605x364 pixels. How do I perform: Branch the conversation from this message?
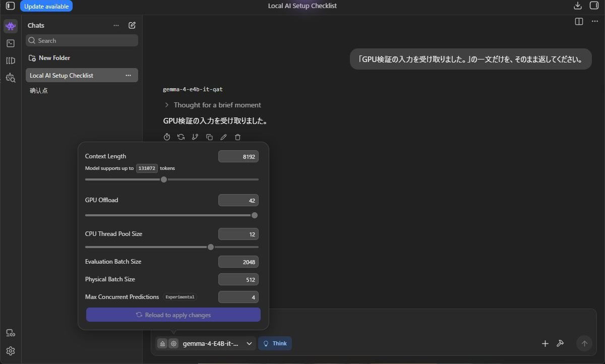click(195, 137)
